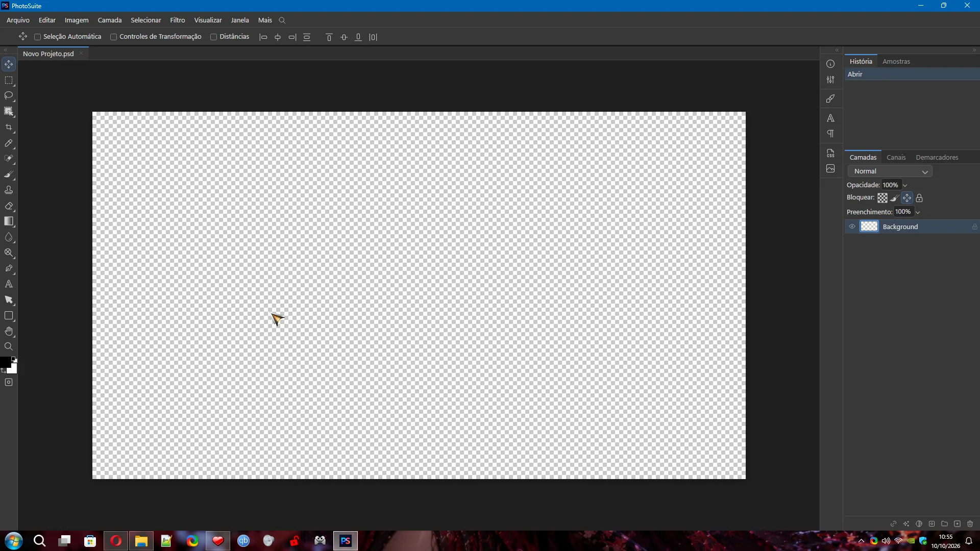This screenshot has height=551, width=980.
Task: Select the Hand tool
Action: point(9,332)
